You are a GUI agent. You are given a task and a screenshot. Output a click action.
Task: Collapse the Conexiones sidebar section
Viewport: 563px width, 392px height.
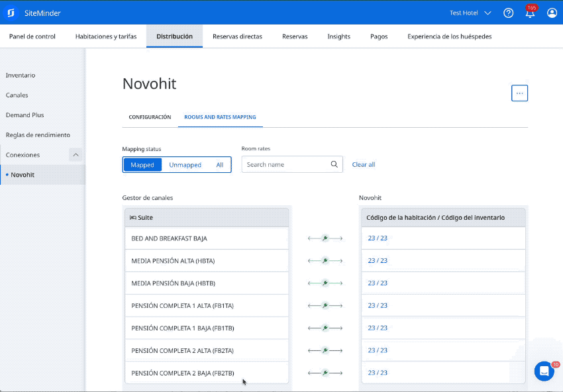(x=76, y=155)
